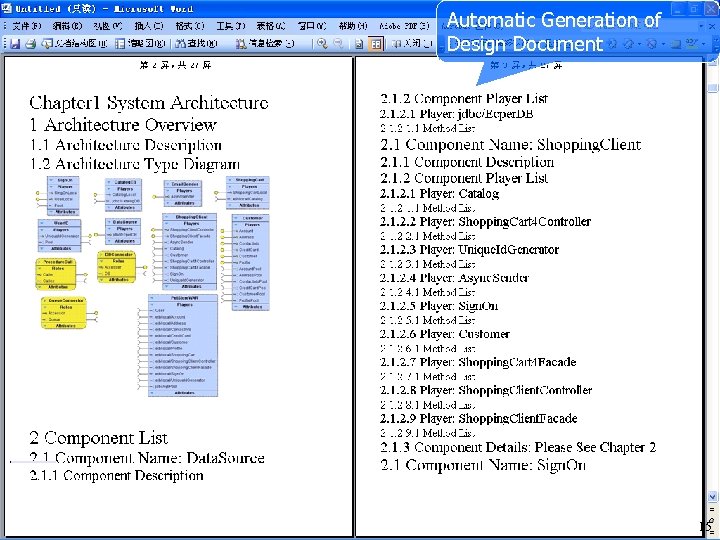Open the Find (查找) tool
720x540 pixels.
pos(196,44)
